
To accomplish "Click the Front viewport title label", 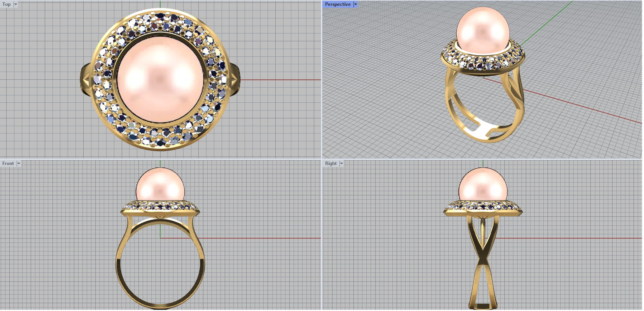I will [x=8, y=164].
